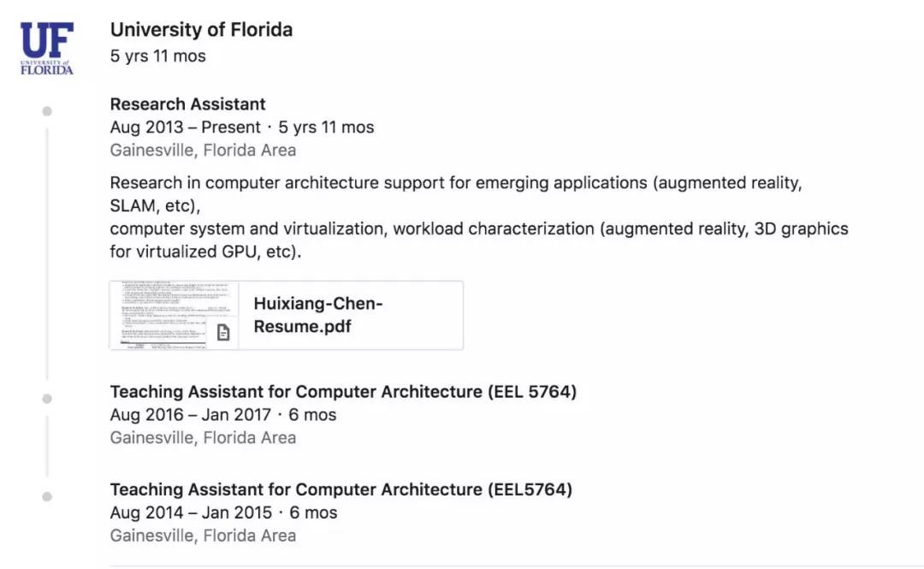924x569 pixels.
Task: Click the document icon on resume attachment
Action: [223, 333]
